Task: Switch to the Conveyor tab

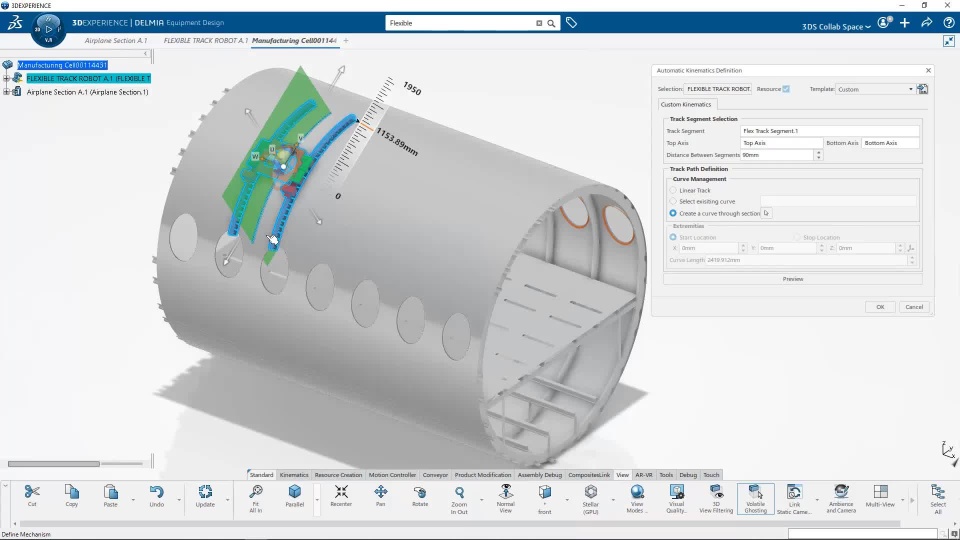Action: click(x=435, y=475)
